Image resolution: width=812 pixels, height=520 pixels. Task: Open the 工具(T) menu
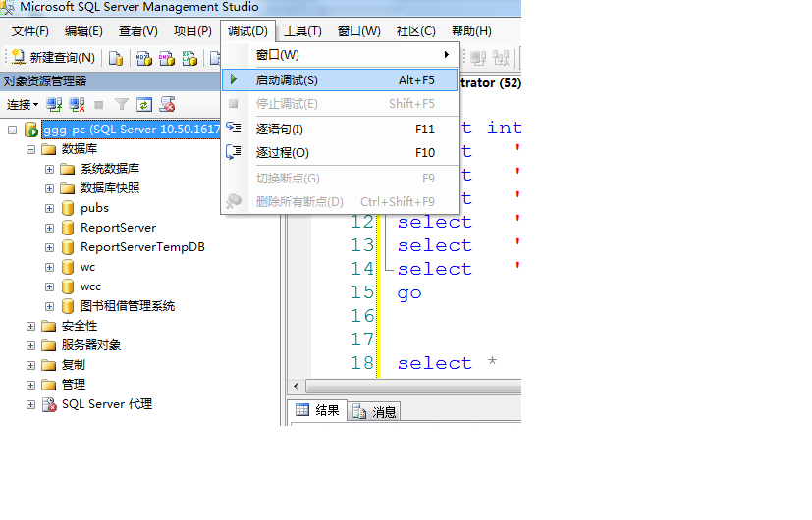tap(303, 31)
